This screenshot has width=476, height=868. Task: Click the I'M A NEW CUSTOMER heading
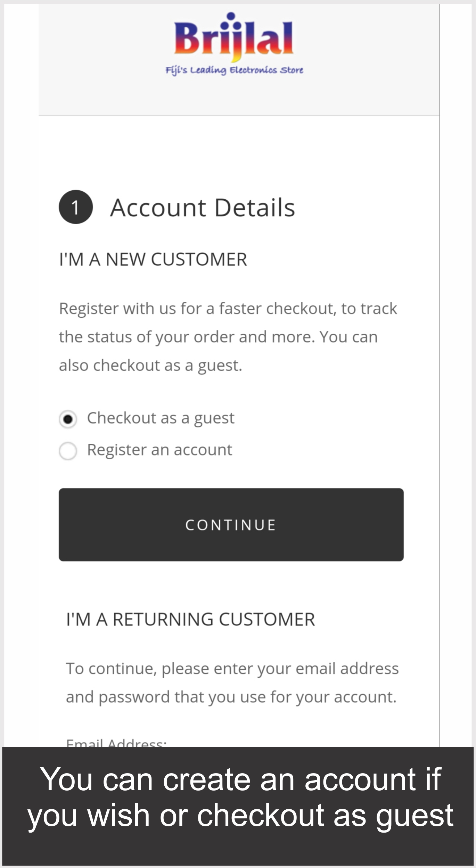click(153, 259)
